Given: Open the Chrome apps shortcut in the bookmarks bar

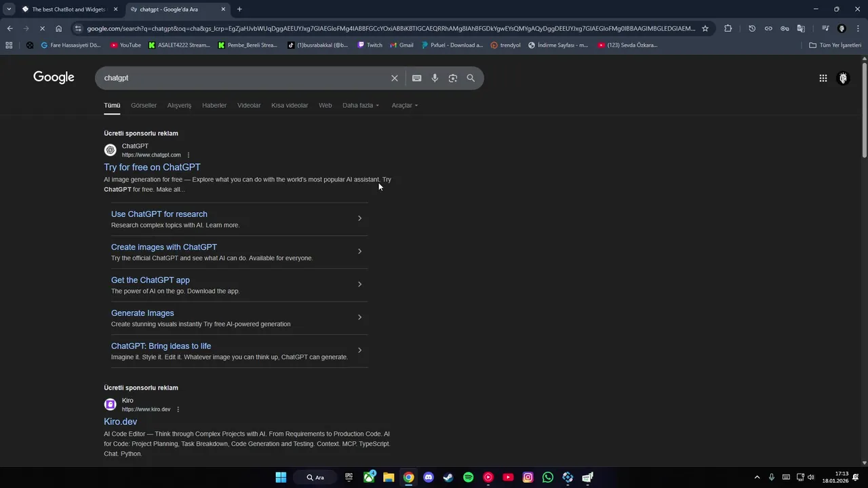Looking at the screenshot, I should point(9,45).
